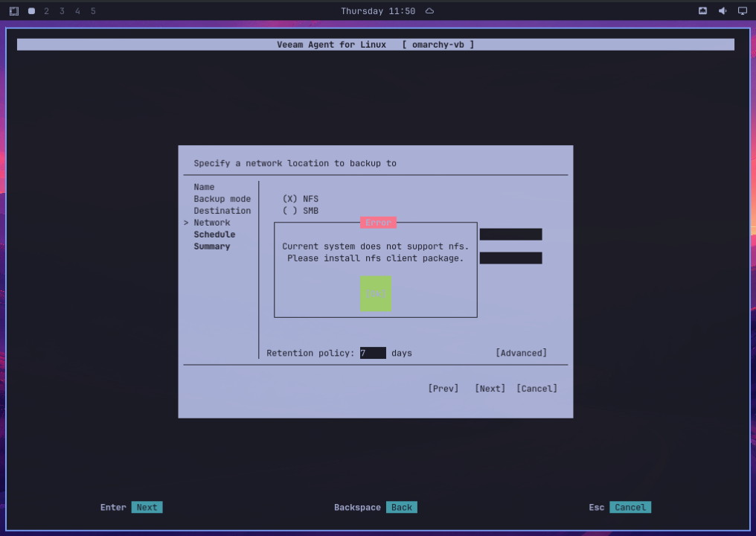Switch to workspace 4
The width and height of the screenshot is (756, 536).
[x=77, y=11]
